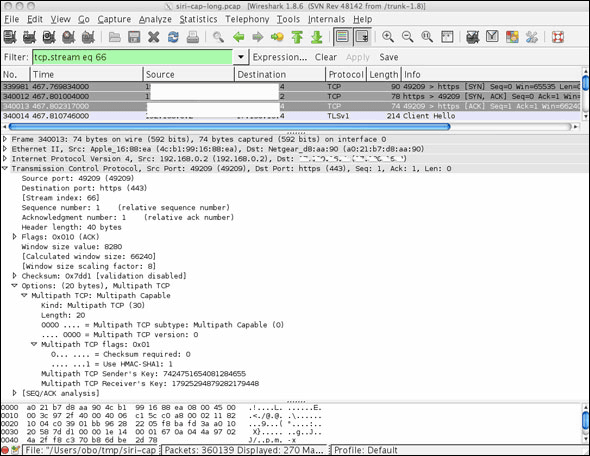Print packets printer icon
The image size is (590, 456).
[193, 37]
